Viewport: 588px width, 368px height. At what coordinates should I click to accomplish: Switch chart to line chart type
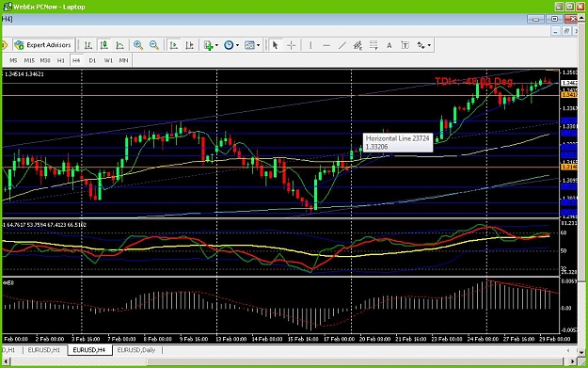pyautogui.click(x=119, y=45)
